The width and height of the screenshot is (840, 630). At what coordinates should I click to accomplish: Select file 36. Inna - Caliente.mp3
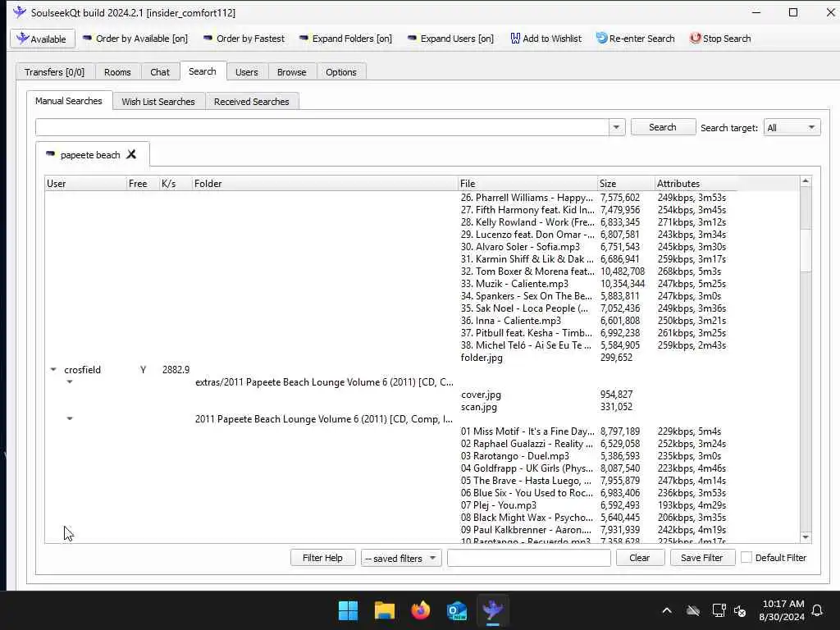(x=510, y=321)
